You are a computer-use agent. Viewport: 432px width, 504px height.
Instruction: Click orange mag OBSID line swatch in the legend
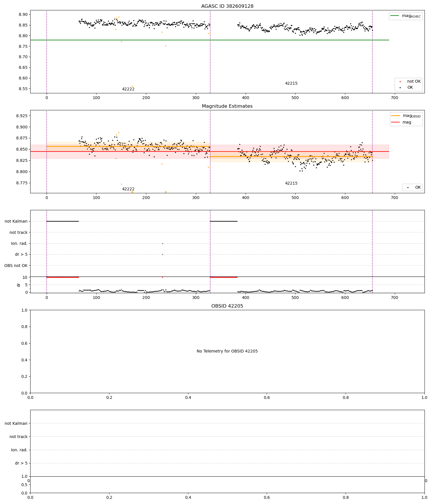click(395, 115)
